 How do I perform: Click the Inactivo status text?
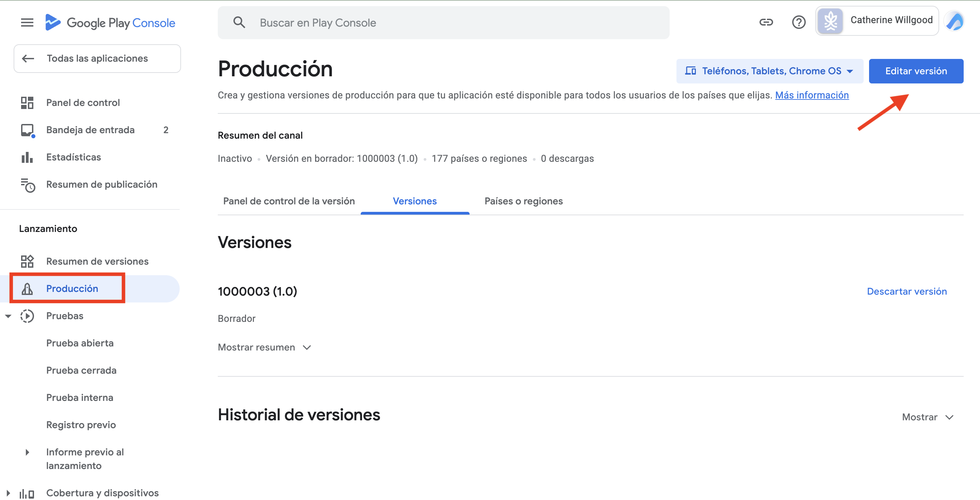235,158
